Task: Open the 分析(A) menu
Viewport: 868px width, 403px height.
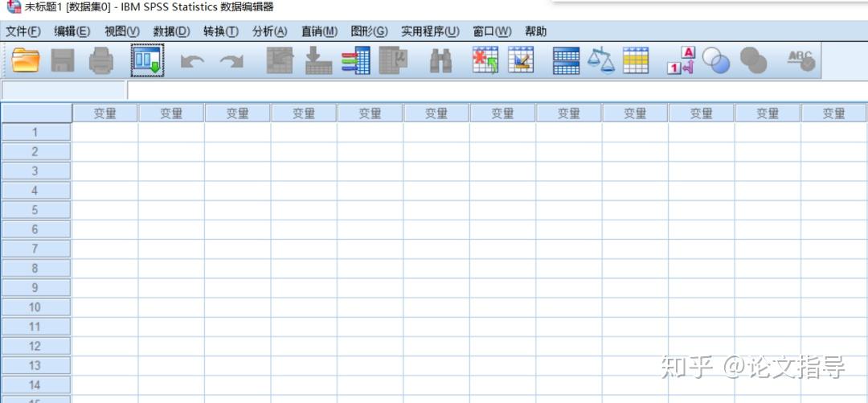Action: [x=269, y=31]
